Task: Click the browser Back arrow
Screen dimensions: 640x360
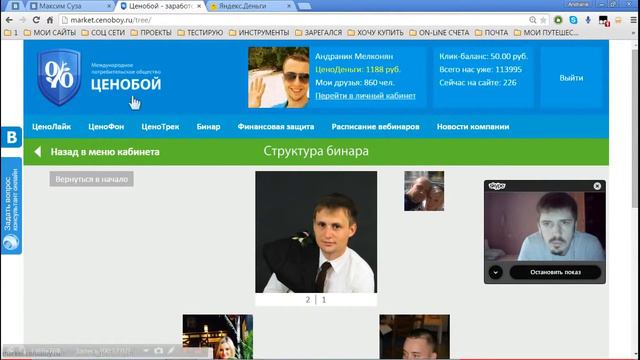Action: [9, 20]
